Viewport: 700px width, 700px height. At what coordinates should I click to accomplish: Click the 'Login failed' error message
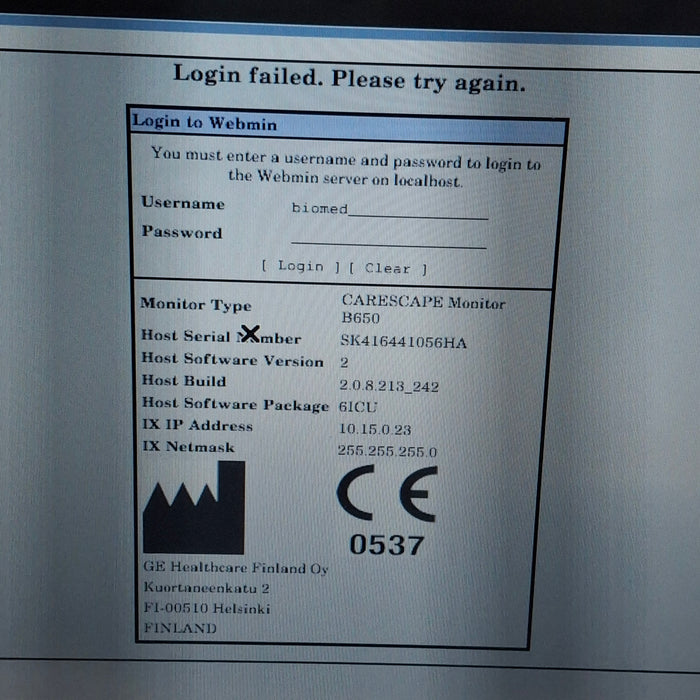(349, 76)
